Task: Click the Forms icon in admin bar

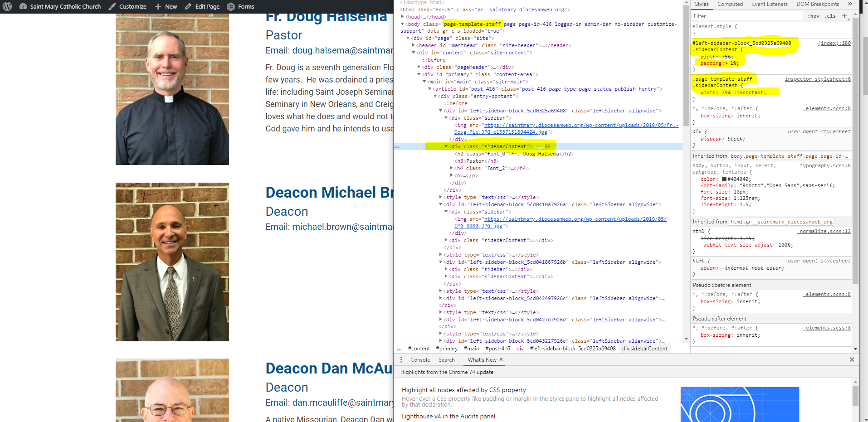Action: [231, 6]
